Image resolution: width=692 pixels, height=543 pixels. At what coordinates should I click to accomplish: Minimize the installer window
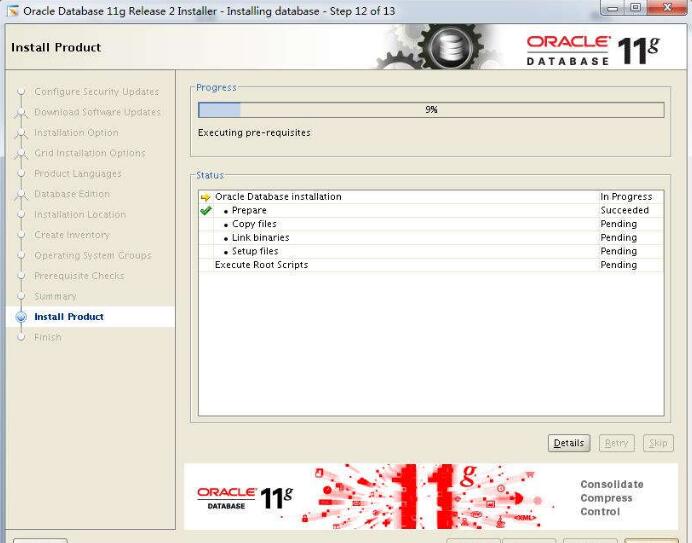coord(613,8)
